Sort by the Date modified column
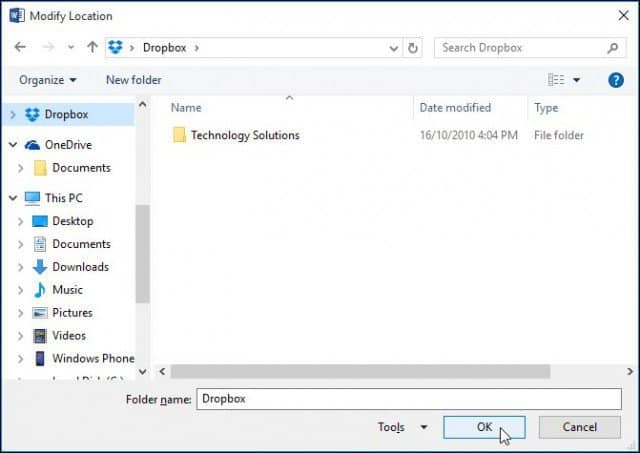This screenshot has height=453, width=640. click(x=455, y=108)
